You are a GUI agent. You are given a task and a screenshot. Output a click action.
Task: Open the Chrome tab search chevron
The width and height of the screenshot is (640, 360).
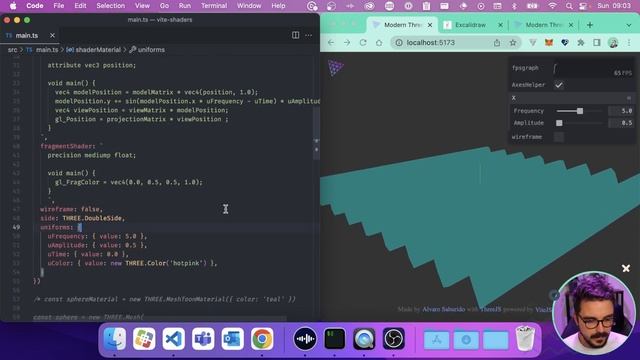(629, 25)
